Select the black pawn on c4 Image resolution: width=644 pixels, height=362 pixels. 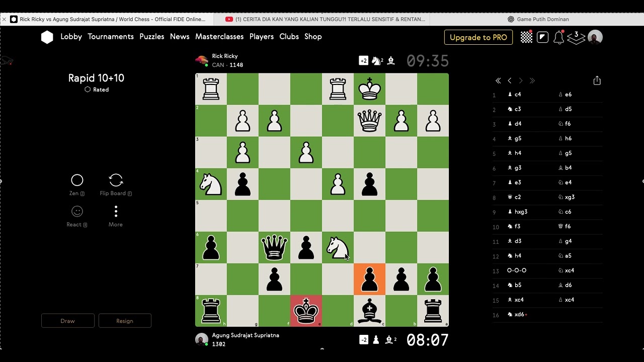coord(369,184)
